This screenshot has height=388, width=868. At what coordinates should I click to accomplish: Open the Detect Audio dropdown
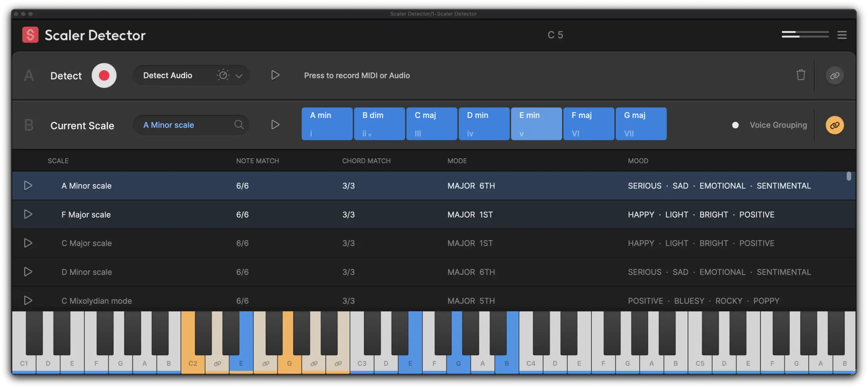tap(238, 75)
